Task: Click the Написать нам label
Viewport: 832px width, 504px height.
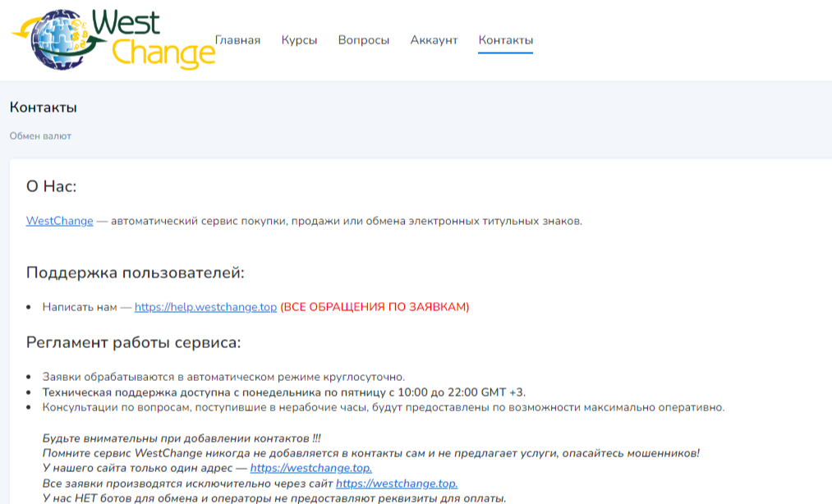Action: point(80,307)
